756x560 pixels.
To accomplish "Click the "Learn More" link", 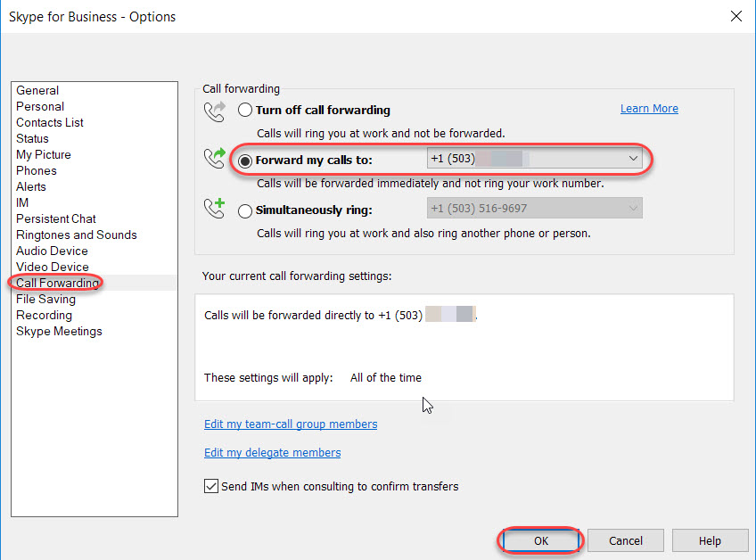I will click(x=649, y=108).
